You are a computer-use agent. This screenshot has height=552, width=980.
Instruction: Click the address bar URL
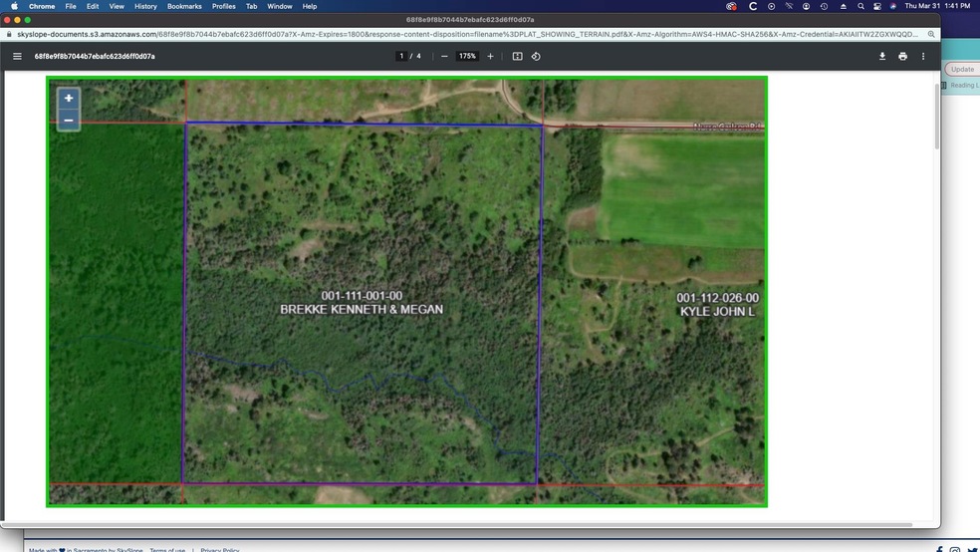pos(466,35)
